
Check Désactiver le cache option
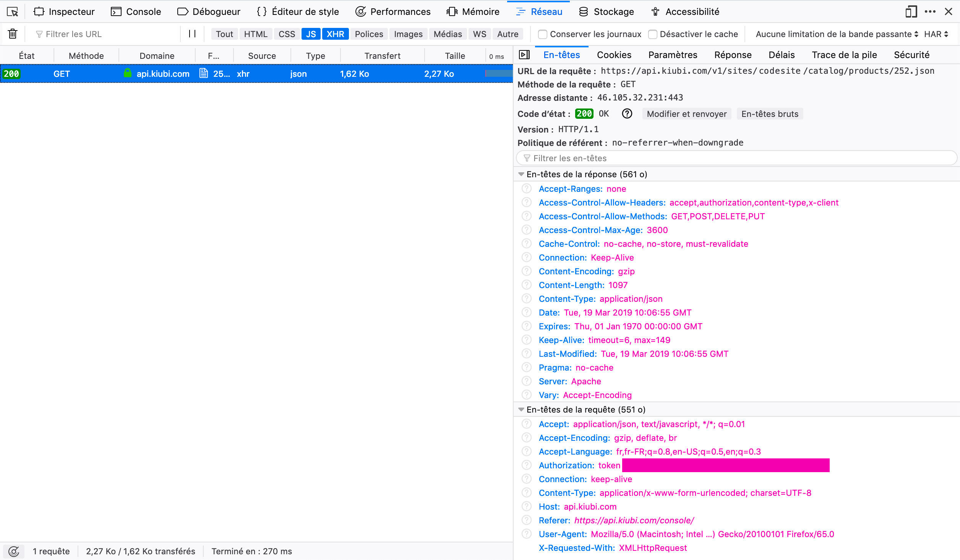[x=653, y=34]
